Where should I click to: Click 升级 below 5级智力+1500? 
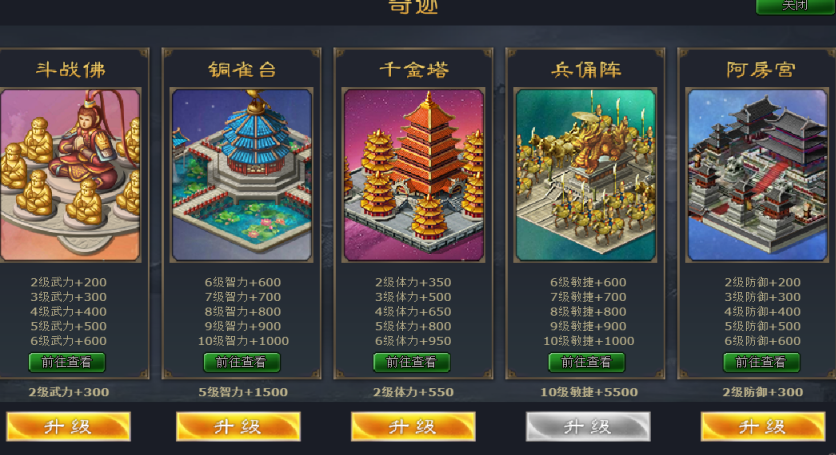click(x=238, y=426)
